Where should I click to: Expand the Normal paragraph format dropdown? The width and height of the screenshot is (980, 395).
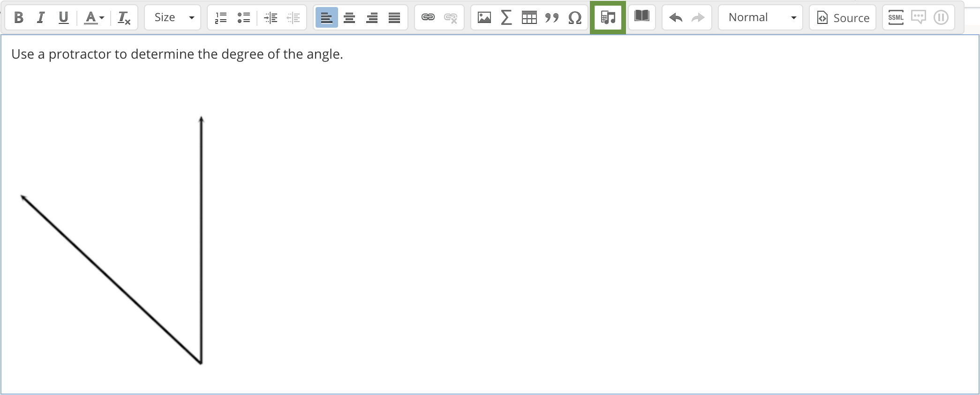[x=761, y=18]
